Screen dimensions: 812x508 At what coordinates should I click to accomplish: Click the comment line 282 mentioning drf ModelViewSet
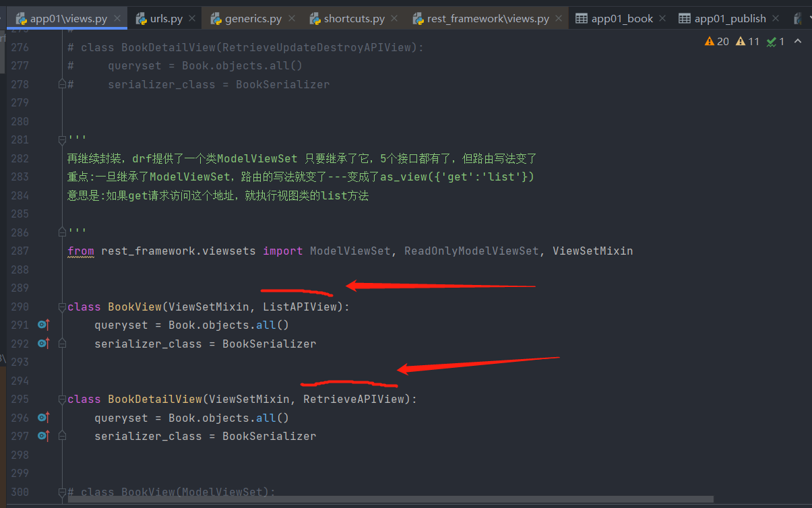(302, 158)
